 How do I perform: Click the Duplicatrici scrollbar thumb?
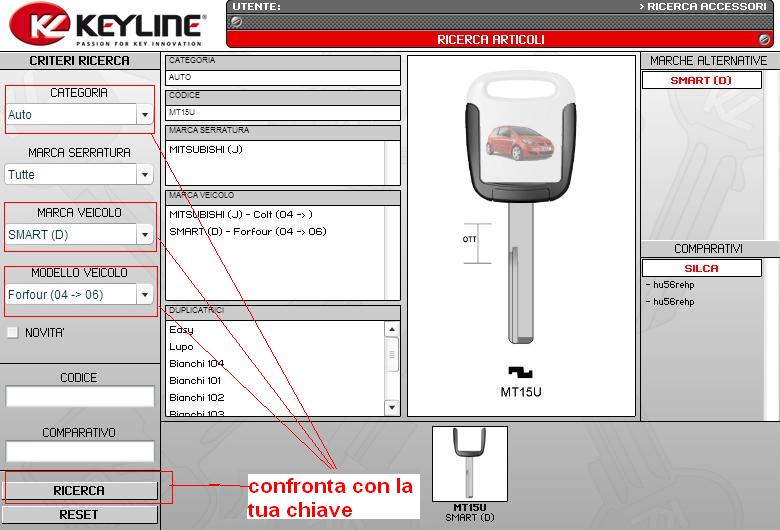click(x=392, y=354)
